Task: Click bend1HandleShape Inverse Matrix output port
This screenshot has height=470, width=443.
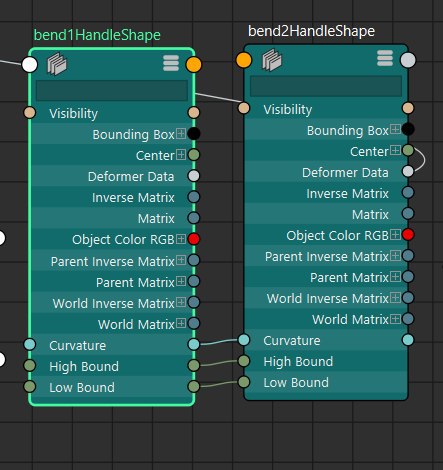Action: (x=194, y=197)
